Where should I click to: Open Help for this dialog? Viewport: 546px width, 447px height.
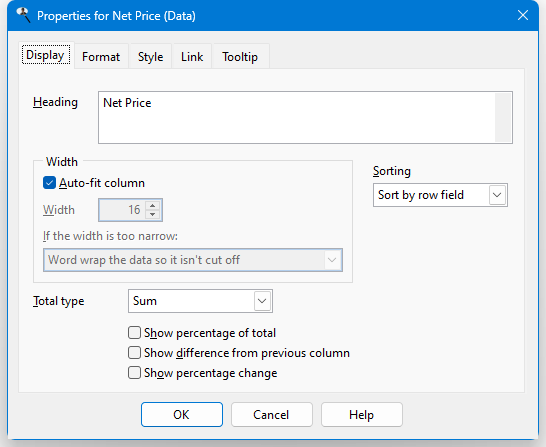point(362,414)
